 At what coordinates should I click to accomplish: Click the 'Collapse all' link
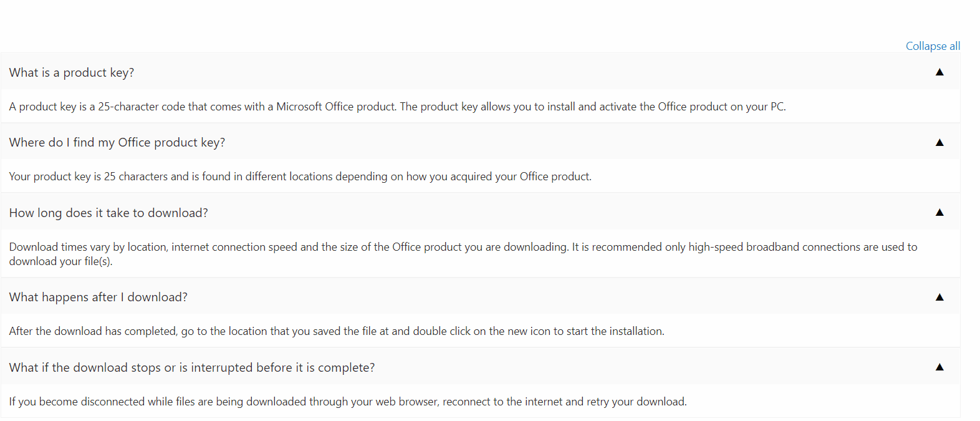coord(933,46)
